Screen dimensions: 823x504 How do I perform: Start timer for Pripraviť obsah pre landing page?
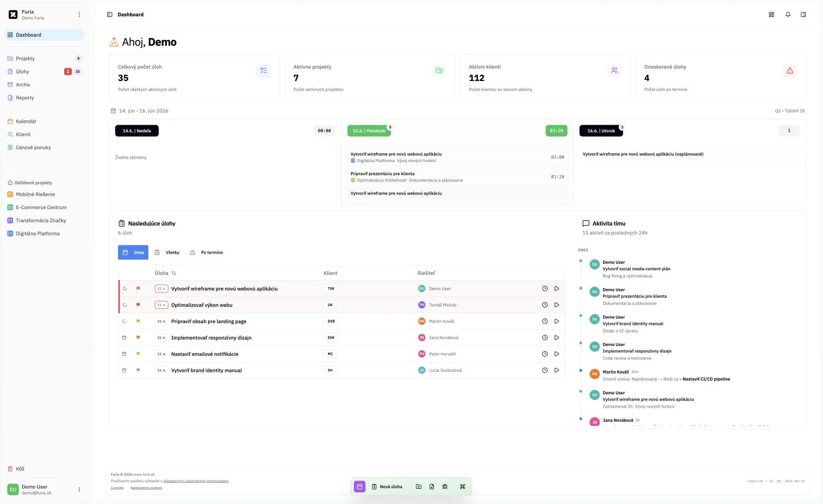click(557, 321)
